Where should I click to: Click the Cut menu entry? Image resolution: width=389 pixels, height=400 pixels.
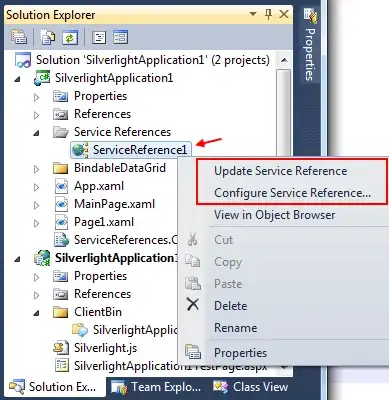(223, 240)
